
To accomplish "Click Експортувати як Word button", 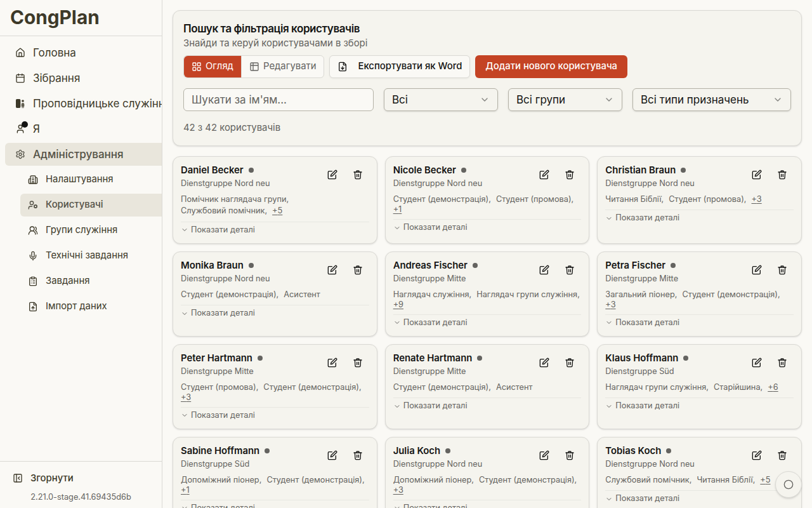I will coord(400,66).
